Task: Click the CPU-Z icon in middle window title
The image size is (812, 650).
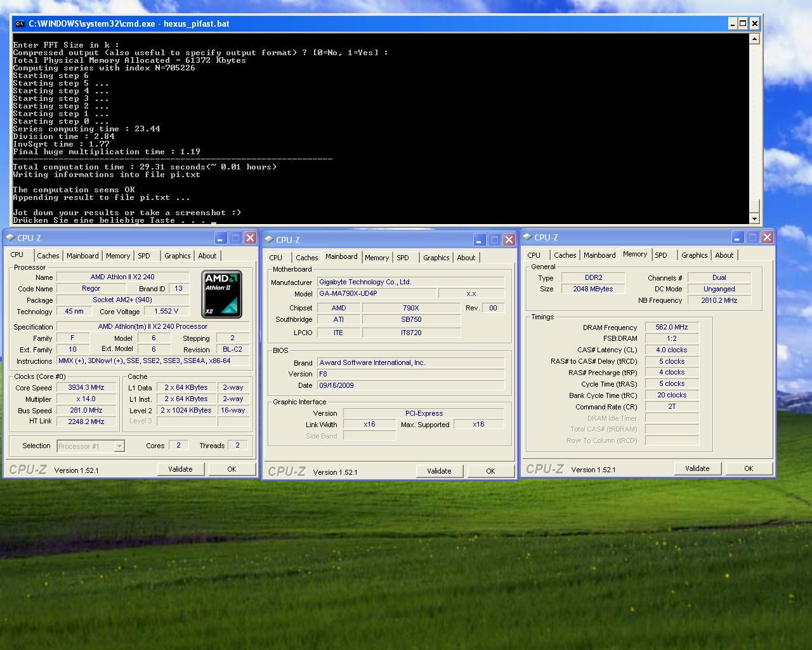Action: click(269, 240)
